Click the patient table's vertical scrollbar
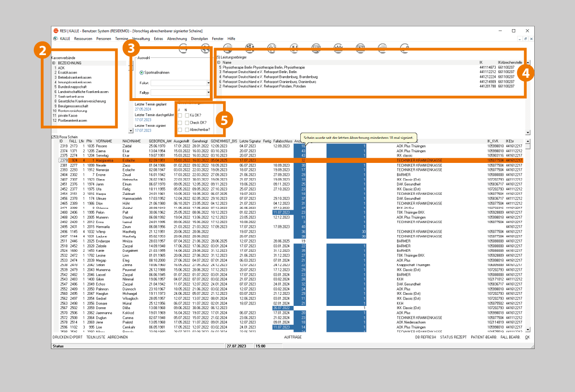 [x=528, y=231]
